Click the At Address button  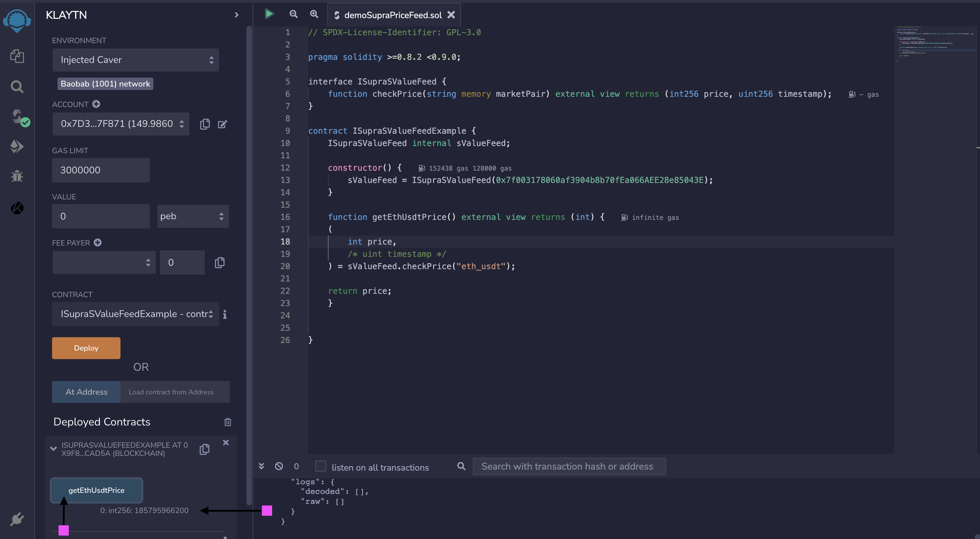pos(86,392)
